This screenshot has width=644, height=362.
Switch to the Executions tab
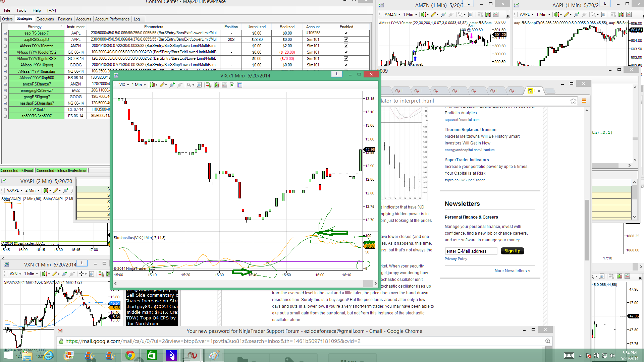(x=45, y=19)
